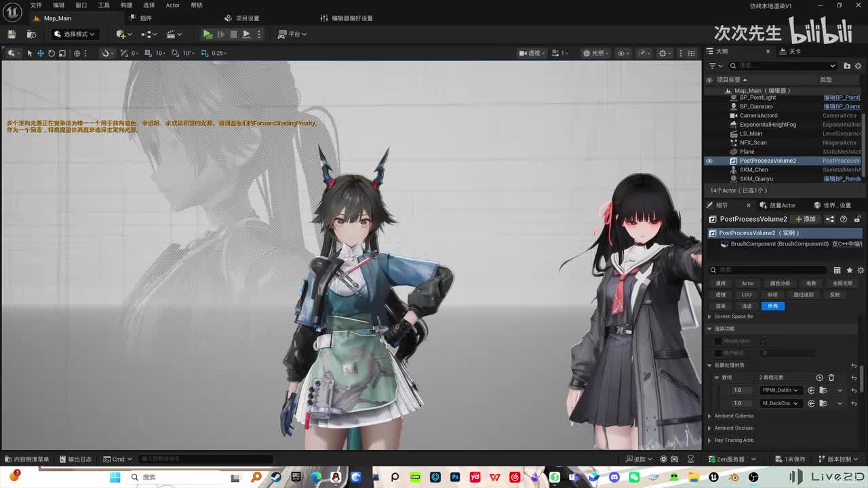Click the Stop simulation button
This screenshot has width=868, height=488.
pos(233,34)
